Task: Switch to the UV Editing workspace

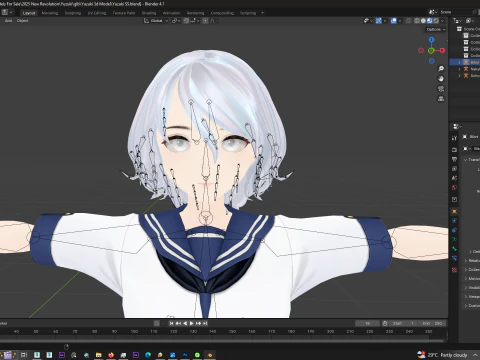Action: [x=97, y=13]
